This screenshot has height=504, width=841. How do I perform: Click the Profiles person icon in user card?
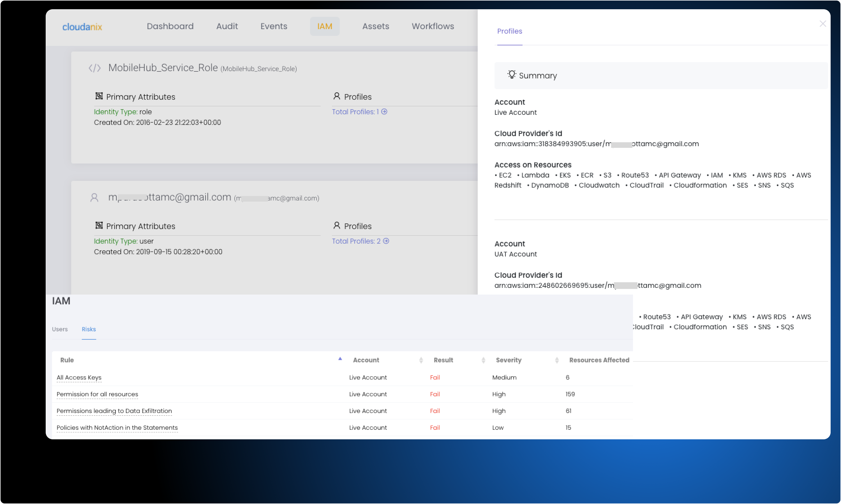pos(336,225)
